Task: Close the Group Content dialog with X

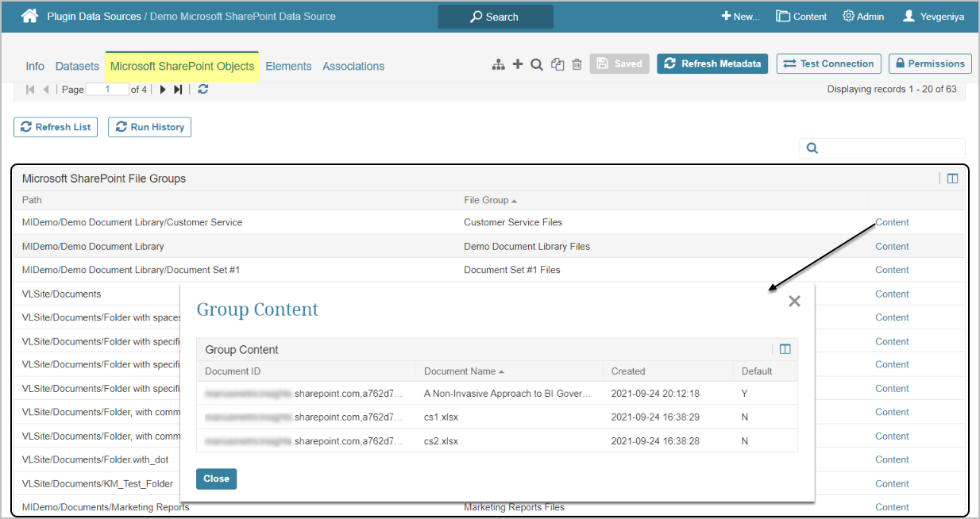Action: coord(794,301)
